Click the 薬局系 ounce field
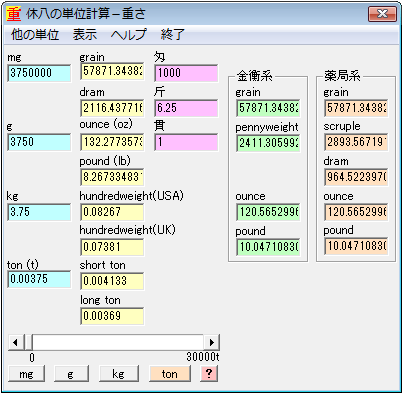 pyautogui.click(x=356, y=212)
